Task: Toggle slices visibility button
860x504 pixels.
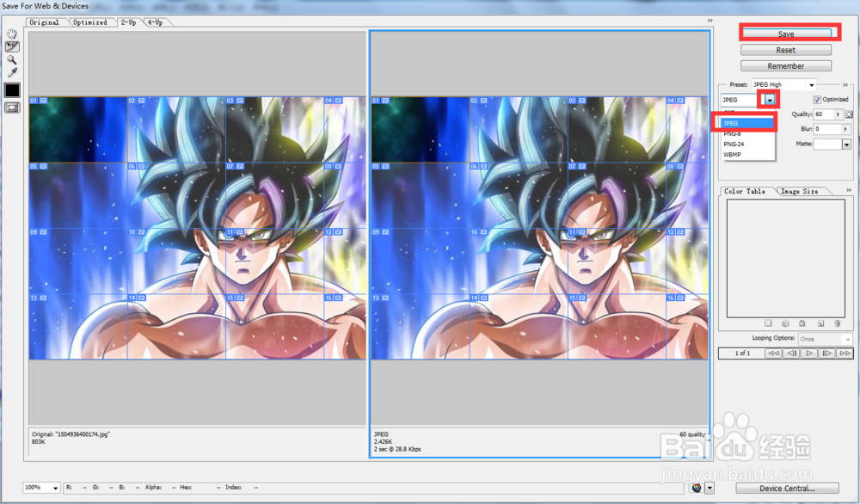Action: point(12,108)
